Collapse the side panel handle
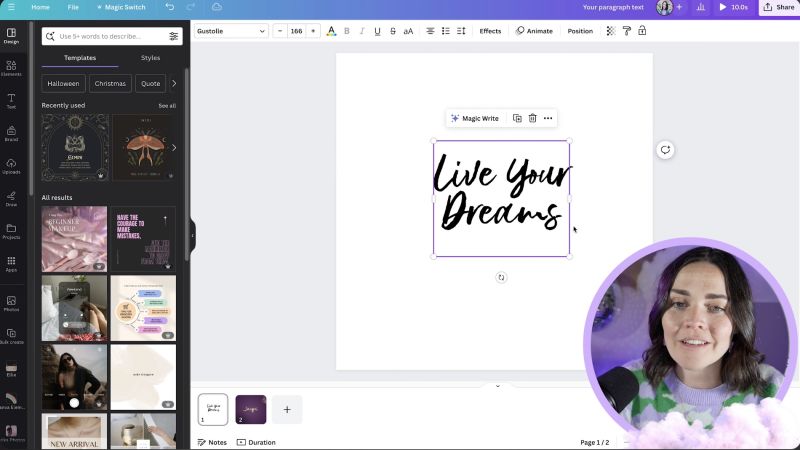This screenshot has height=450, width=800. point(192,235)
